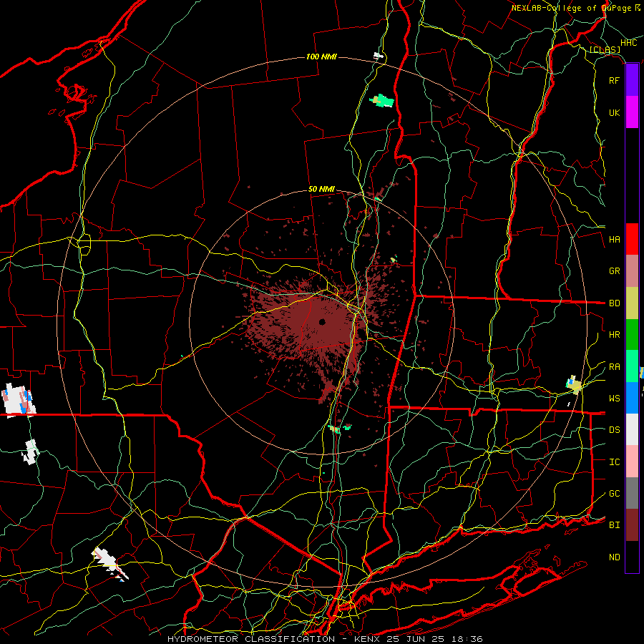This screenshot has width=644, height=644.
Task: Click the white dry-snow echo at far left
Action: click(18, 400)
